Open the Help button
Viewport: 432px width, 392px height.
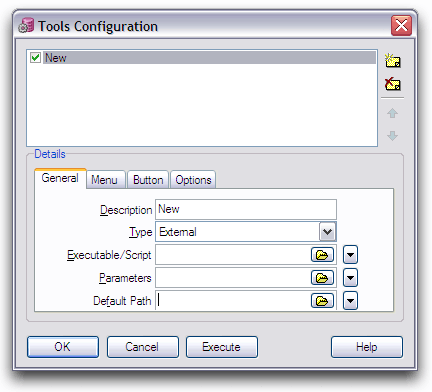(x=367, y=347)
